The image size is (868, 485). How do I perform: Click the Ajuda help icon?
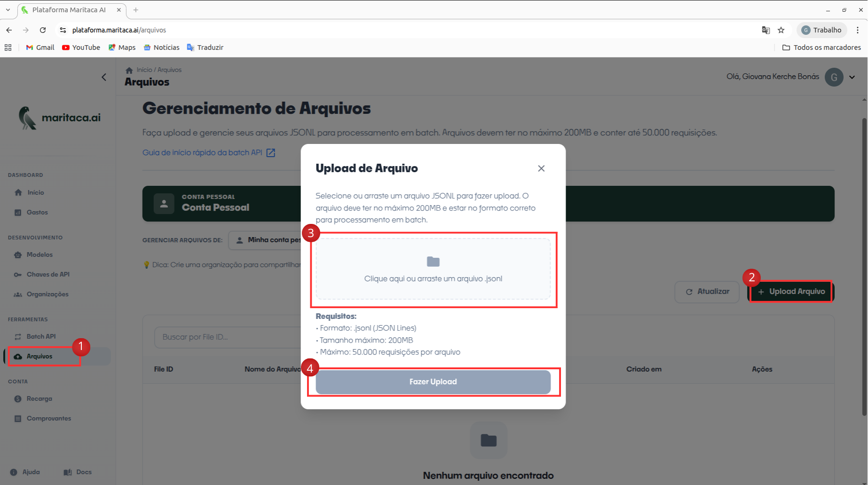(14, 472)
